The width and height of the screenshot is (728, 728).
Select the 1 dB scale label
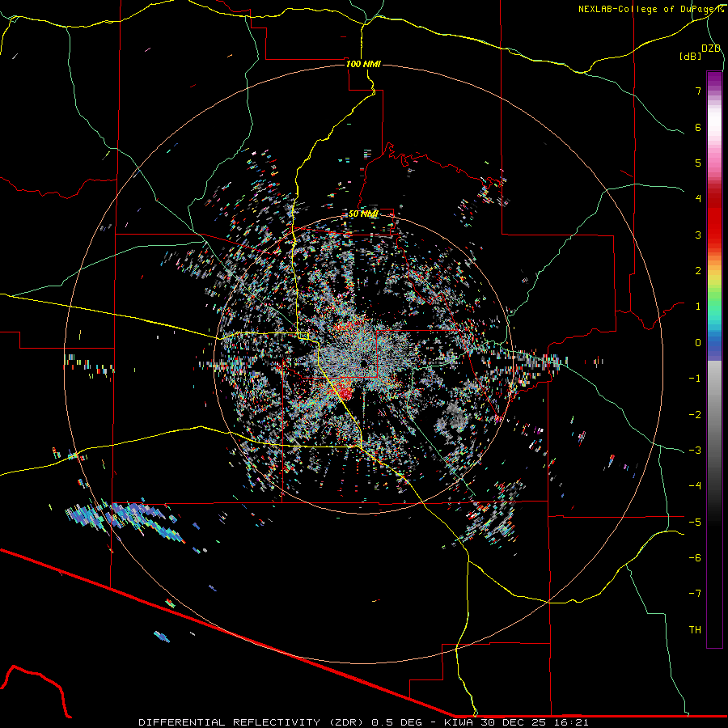click(x=698, y=307)
